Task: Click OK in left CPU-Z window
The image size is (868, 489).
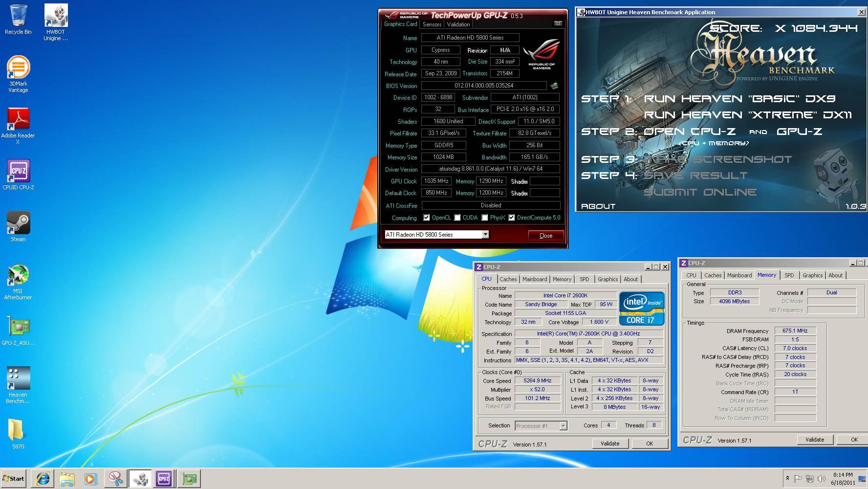Action: (650, 444)
